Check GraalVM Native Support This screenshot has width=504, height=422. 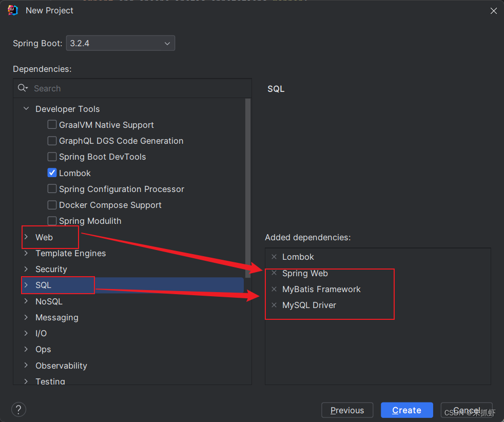coord(52,124)
